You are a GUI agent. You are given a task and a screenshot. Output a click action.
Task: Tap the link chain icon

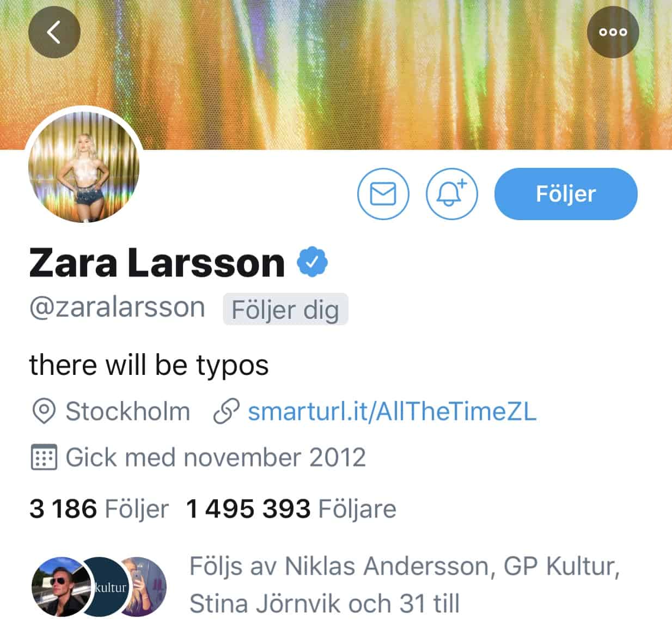(x=226, y=411)
